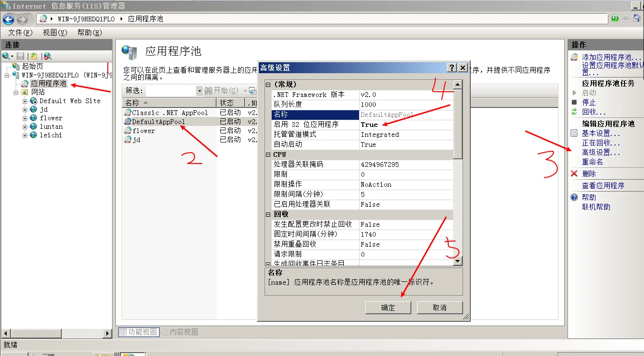The image size is (644, 356).
Task: Click the 队列长度 value 1000
Action: [x=406, y=105]
